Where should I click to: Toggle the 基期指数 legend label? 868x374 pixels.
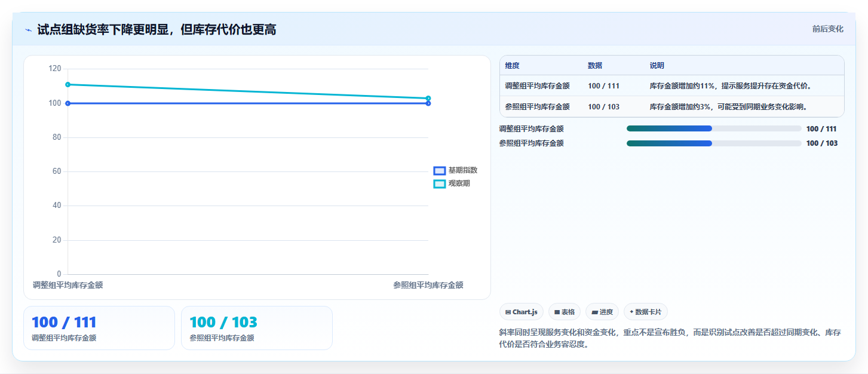pyautogui.click(x=463, y=171)
